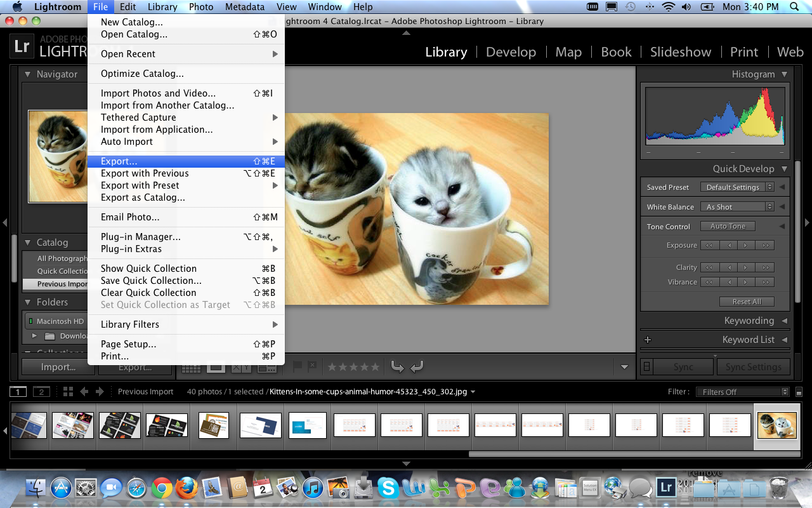Select the second monitor display button

point(41,392)
